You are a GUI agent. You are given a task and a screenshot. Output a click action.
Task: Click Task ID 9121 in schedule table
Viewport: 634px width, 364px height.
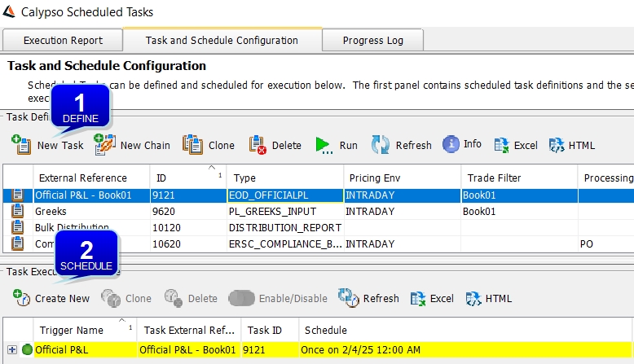coord(270,350)
